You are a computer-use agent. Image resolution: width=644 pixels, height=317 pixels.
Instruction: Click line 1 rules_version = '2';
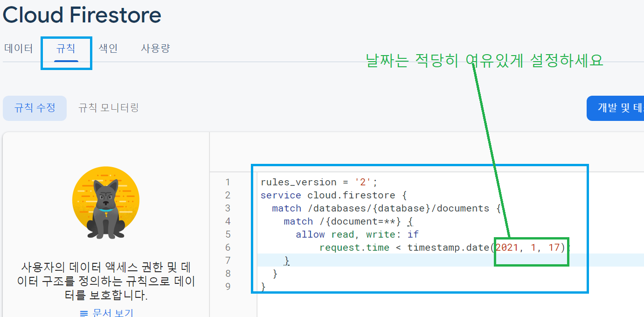[x=319, y=182]
